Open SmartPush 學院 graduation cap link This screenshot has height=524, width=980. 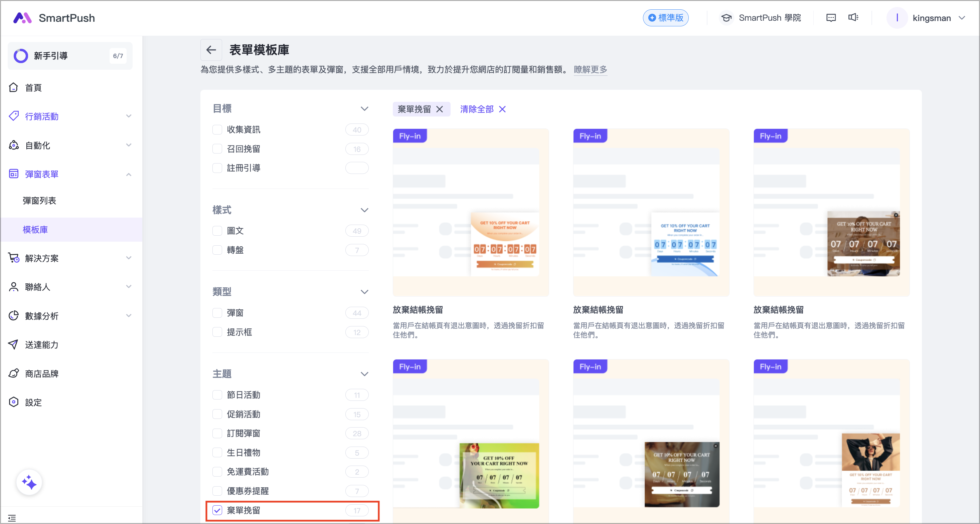click(726, 18)
